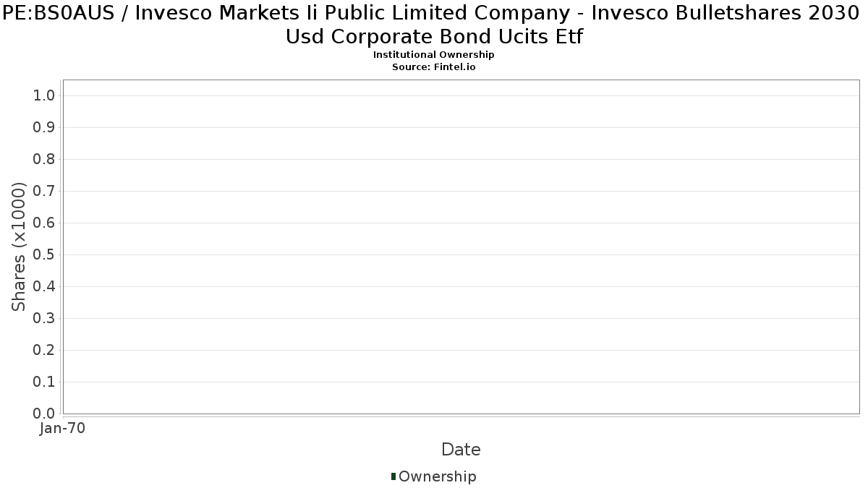
Task: Click the 0.1 y-axis tick label
Action: pos(45,382)
